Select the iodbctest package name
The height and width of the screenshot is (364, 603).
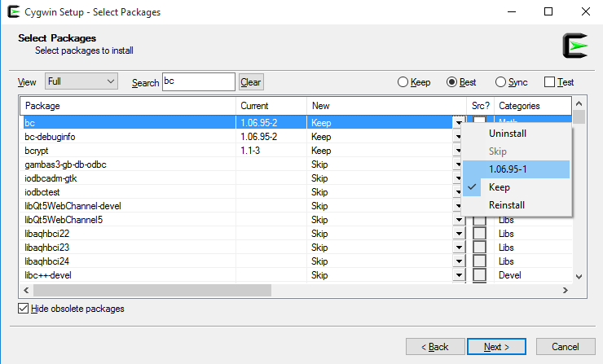pyautogui.click(x=42, y=192)
